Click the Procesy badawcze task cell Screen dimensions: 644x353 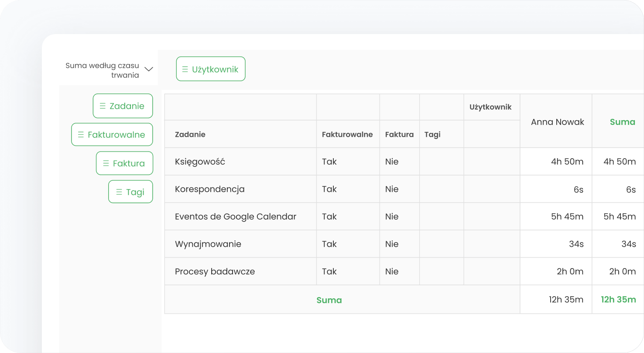point(215,272)
